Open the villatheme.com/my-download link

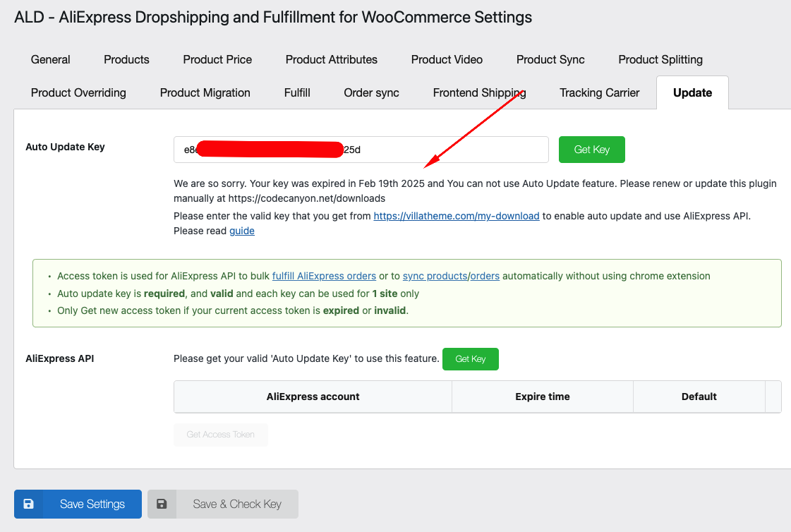point(457,216)
